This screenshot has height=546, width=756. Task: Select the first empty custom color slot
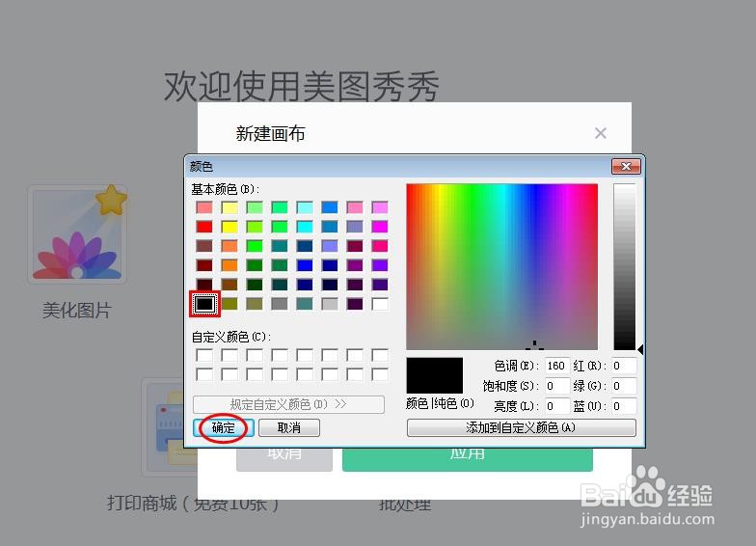point(204,355)
